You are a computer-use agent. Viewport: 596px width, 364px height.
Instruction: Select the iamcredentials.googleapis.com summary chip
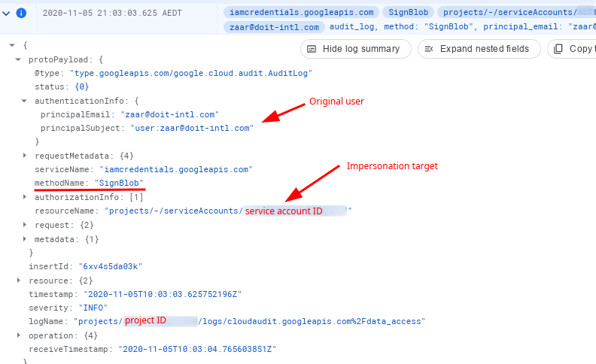coord(302,13)
